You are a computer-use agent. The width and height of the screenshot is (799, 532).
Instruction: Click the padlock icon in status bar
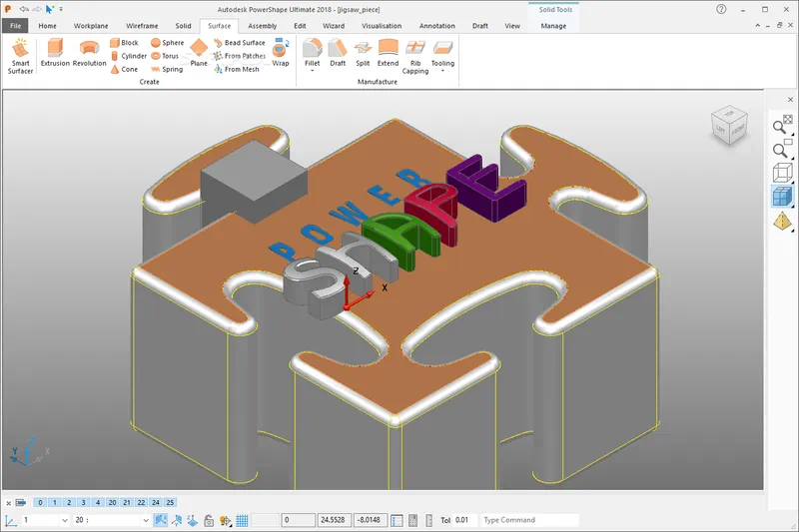point(209,520)
